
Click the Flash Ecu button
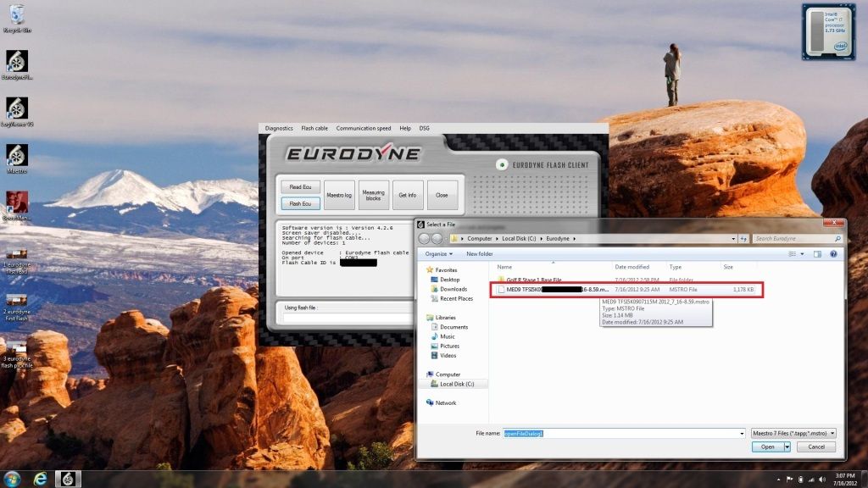point(300,203)
